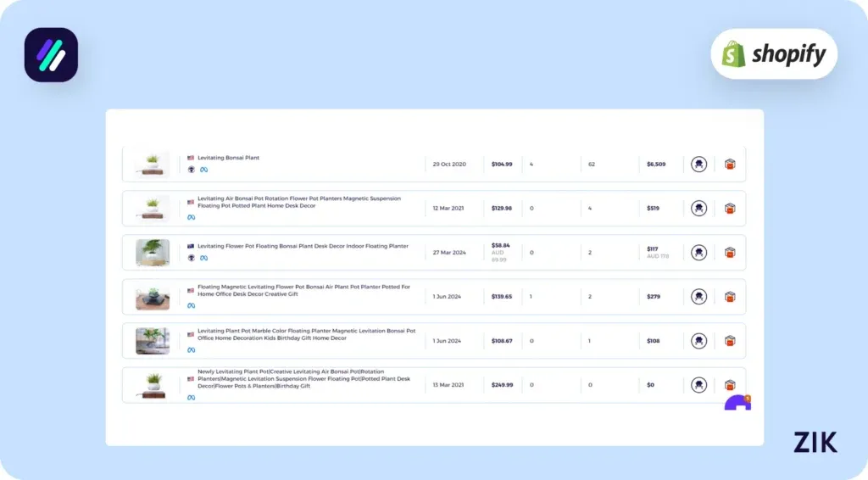Click the round icon left of Meta in first row
This screenshot has height=480, width=868.
point(192,170)
